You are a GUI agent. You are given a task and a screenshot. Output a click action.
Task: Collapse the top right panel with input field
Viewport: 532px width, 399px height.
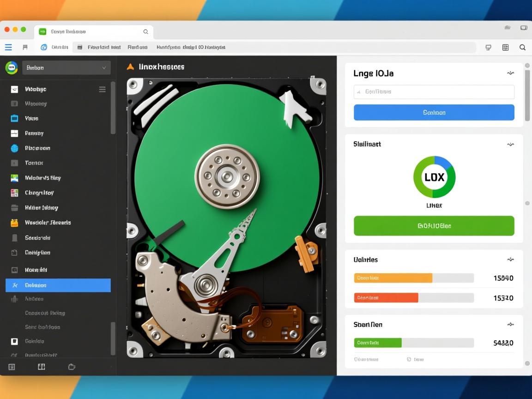click(510, 73)
